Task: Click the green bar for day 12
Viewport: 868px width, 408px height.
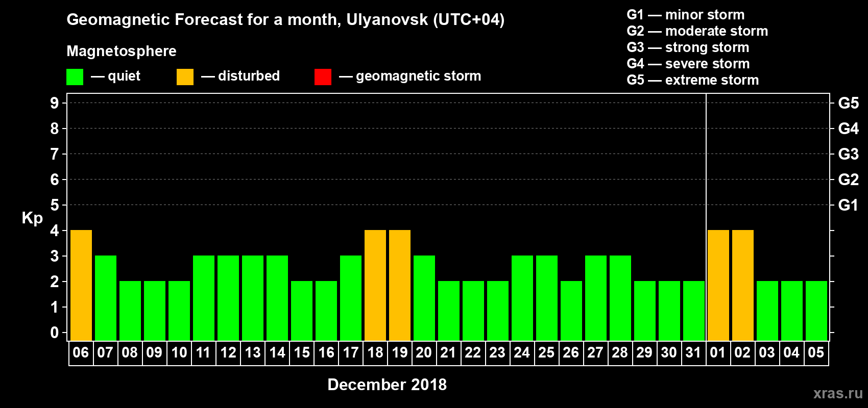Action: 228,298
